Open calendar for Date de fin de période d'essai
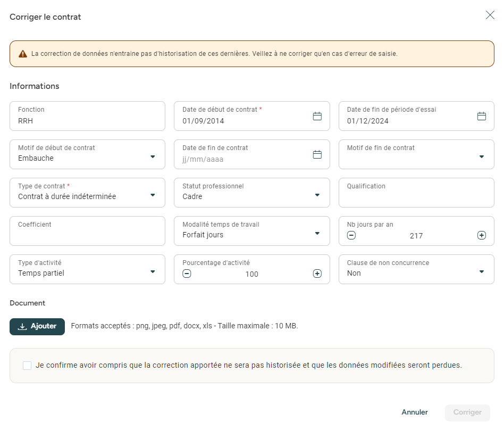504x430 pixels. (481, 116)
